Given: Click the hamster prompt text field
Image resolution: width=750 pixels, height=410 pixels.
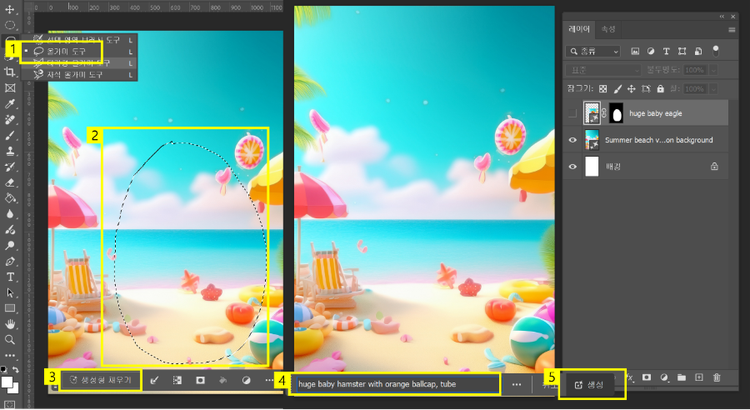Looking at the screenshot, I should [x=397, y=384].
